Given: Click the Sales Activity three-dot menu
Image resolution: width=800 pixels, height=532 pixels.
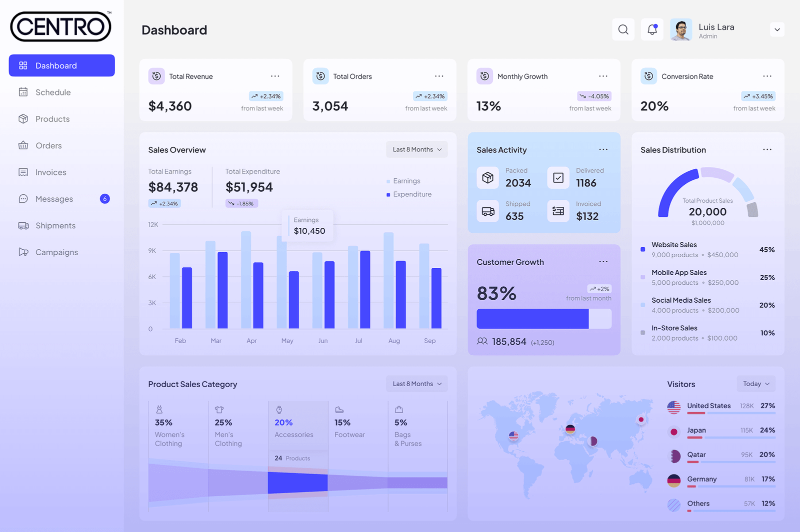Looking at the screenshot, I should click(x=603, y=150).
